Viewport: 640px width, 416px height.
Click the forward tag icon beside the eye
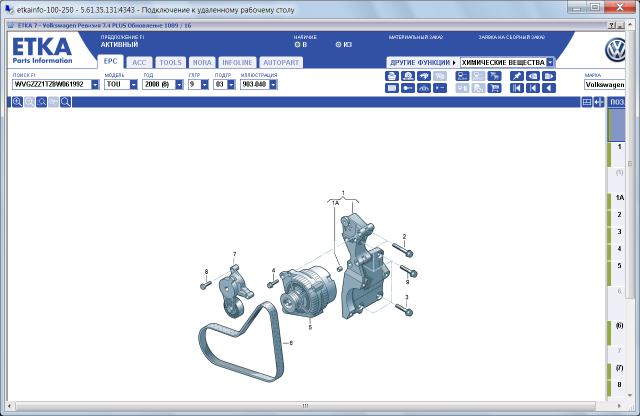[549, 76]
